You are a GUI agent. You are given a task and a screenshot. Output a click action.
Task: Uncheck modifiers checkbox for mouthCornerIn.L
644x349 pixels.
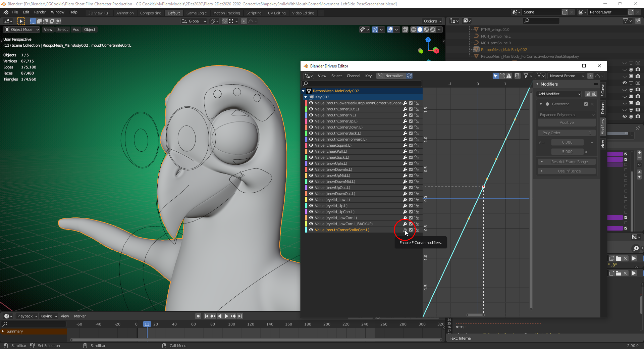coord(411,115)
